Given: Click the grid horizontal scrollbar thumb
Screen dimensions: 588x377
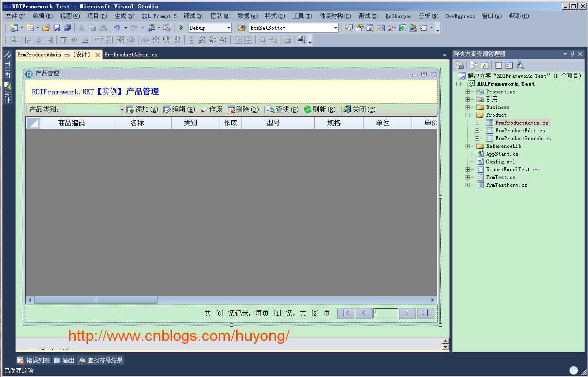Looking at the screenshot, I should point(96,300).
